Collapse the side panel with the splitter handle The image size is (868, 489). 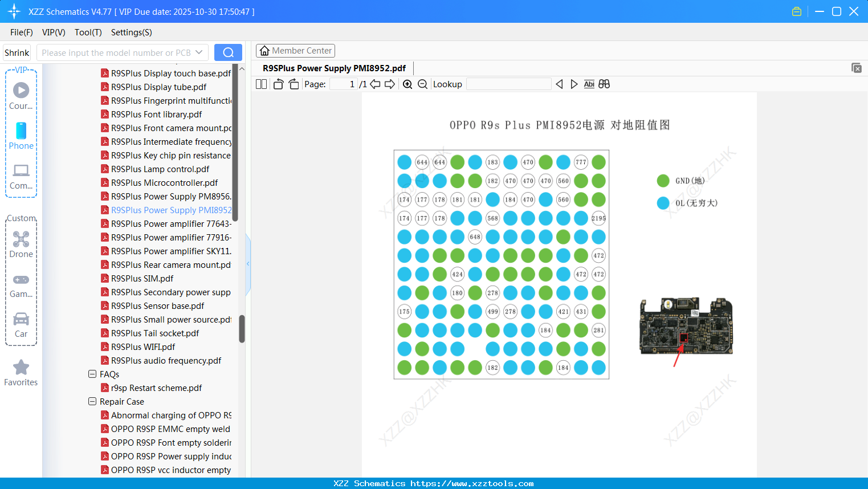coord(248,263)
